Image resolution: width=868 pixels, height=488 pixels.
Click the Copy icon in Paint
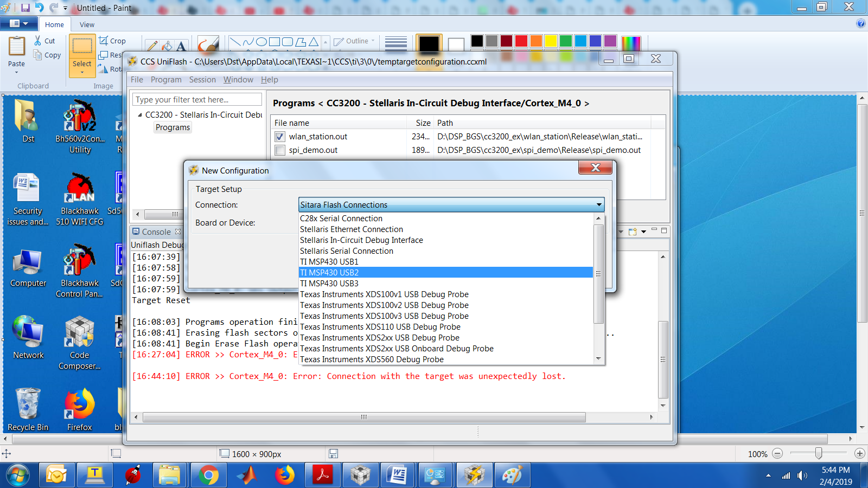click(38, 55)
